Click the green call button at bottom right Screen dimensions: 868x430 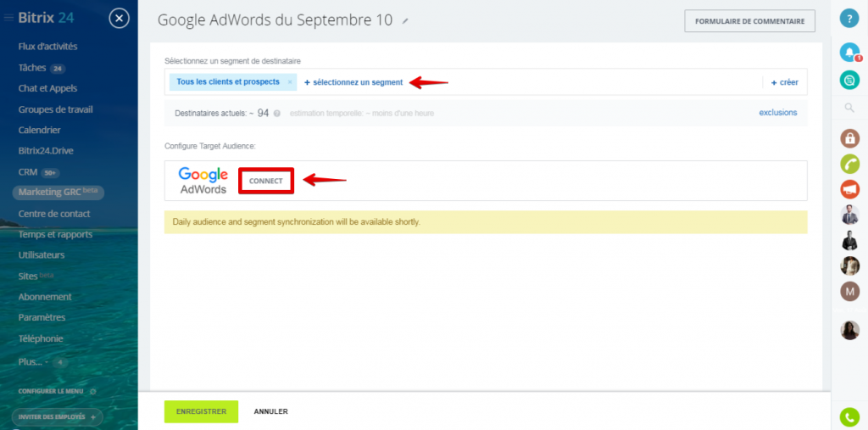(849, 417)
